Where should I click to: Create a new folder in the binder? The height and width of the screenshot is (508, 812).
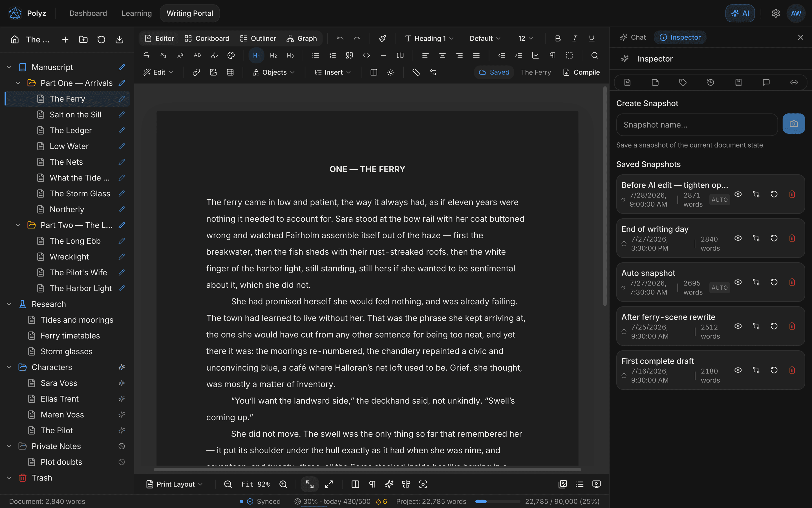tap(83, 40)
